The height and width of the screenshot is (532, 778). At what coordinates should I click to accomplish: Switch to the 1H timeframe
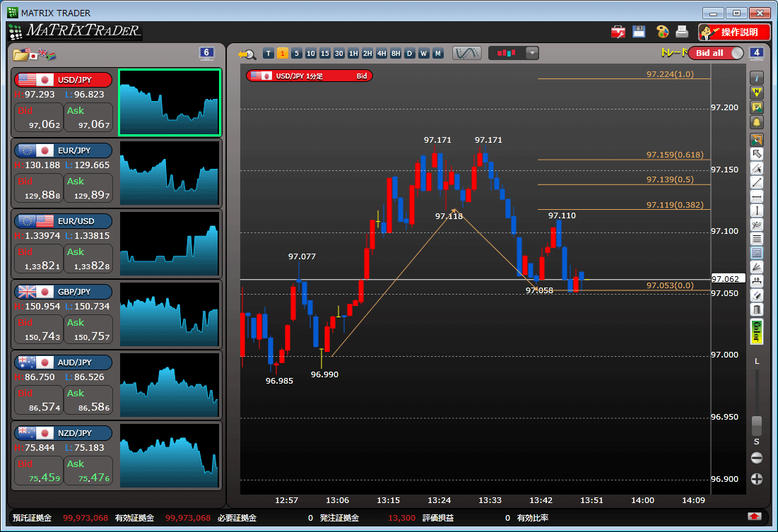coord(353,54)
